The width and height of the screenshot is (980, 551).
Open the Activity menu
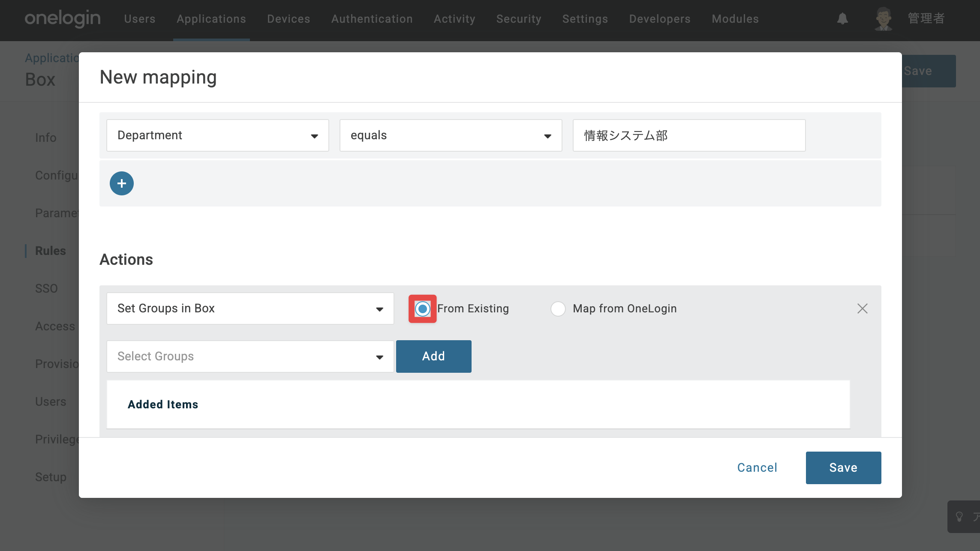coord(454,19)
